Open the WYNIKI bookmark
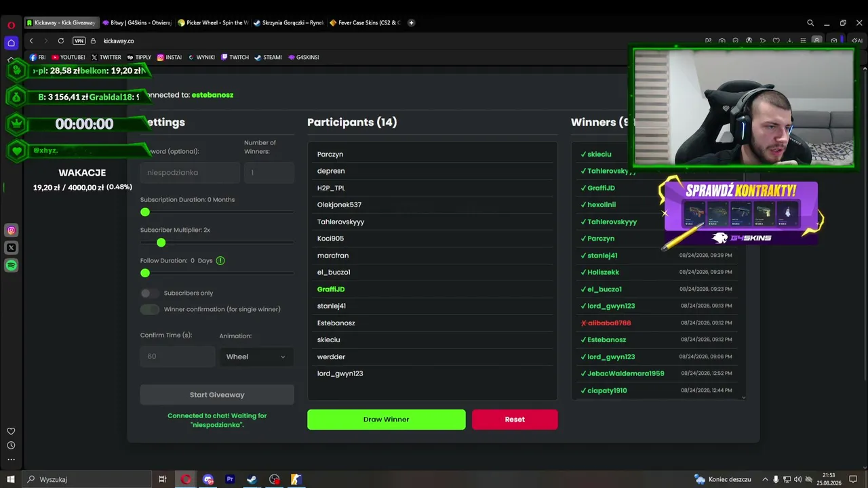The width and height of the screenshot is (868, 488). [x=201, y=57]
